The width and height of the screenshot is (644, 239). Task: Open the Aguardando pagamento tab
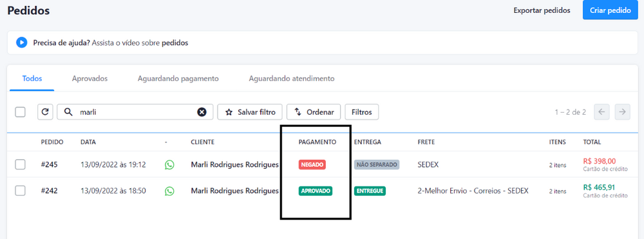(178, 79)
